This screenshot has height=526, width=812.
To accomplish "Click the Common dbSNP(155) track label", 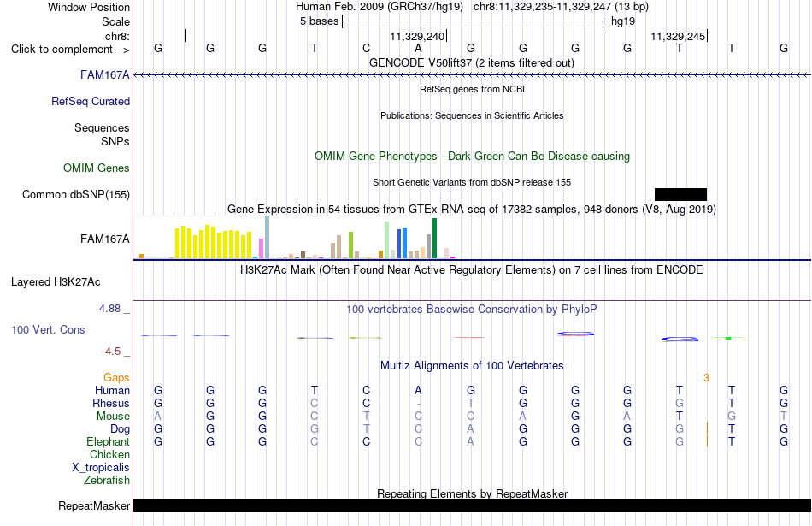I will click(76, 195).
